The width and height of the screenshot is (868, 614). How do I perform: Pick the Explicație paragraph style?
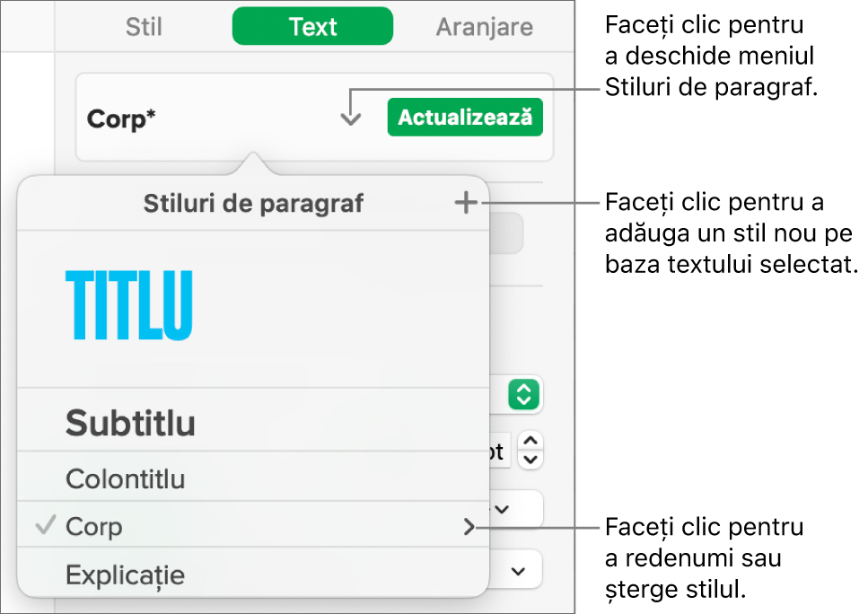tap(253, 573)
